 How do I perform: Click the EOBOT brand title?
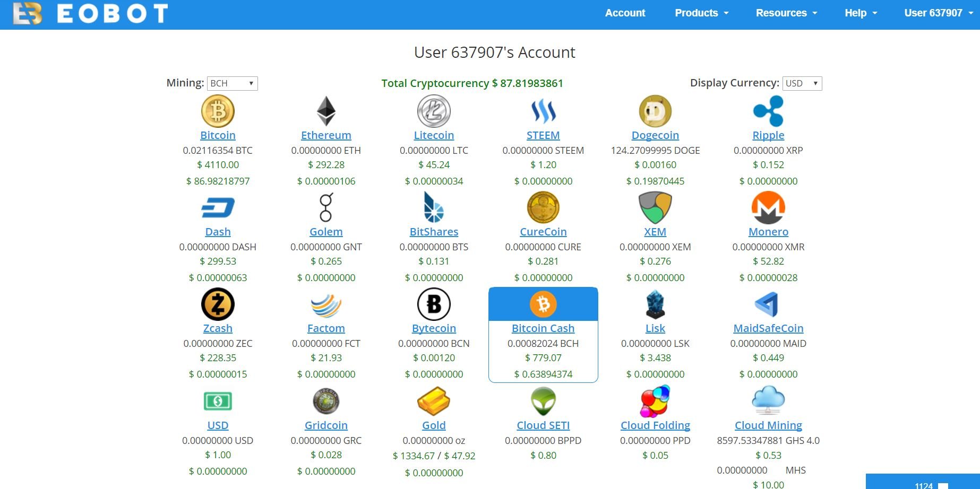(x=112, y=14)
